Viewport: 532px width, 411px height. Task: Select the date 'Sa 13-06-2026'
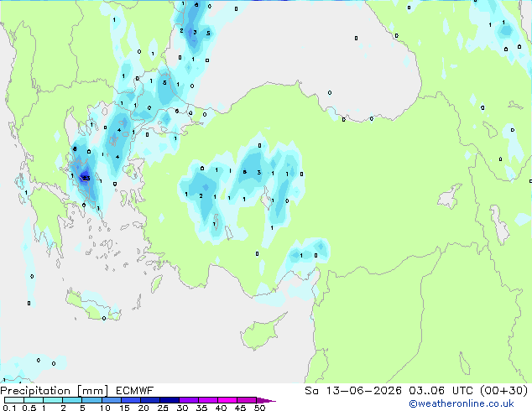pos(353,391)
